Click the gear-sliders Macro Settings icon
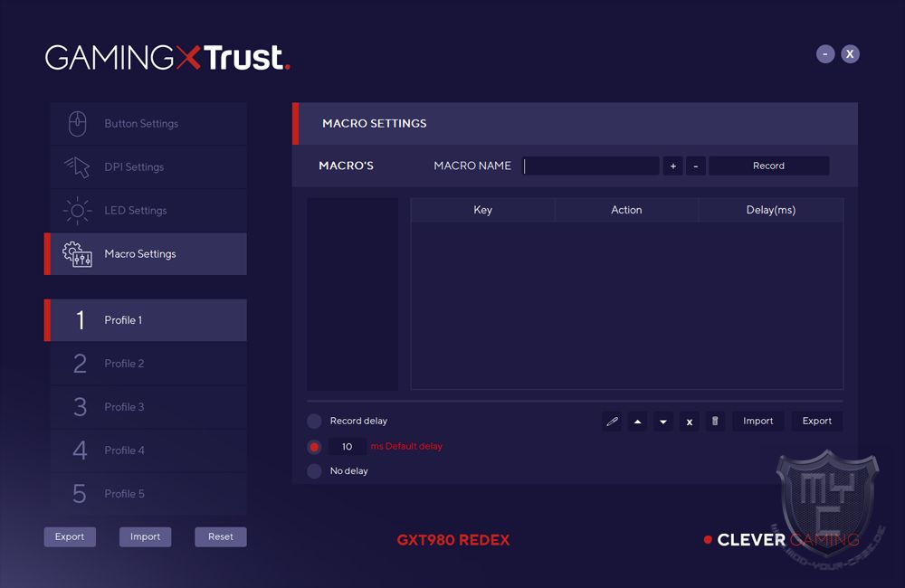This screenshot has width=905, height=588. (77, 254)
